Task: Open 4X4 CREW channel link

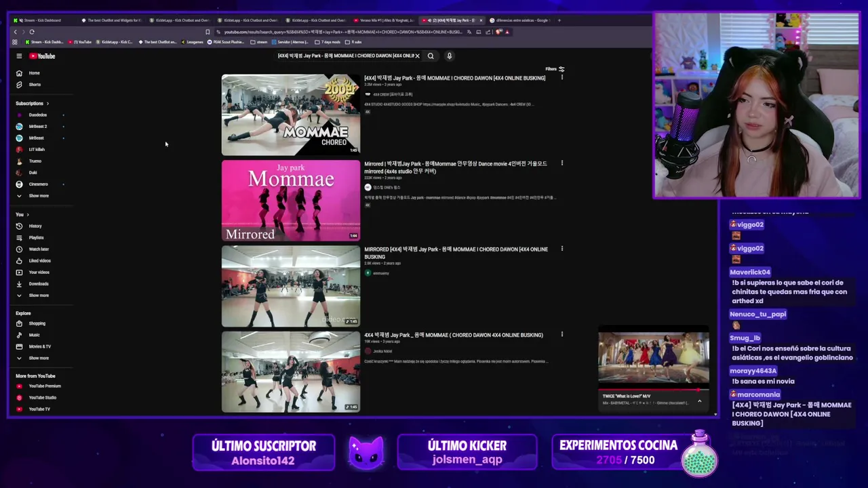Action: (388, 94)
